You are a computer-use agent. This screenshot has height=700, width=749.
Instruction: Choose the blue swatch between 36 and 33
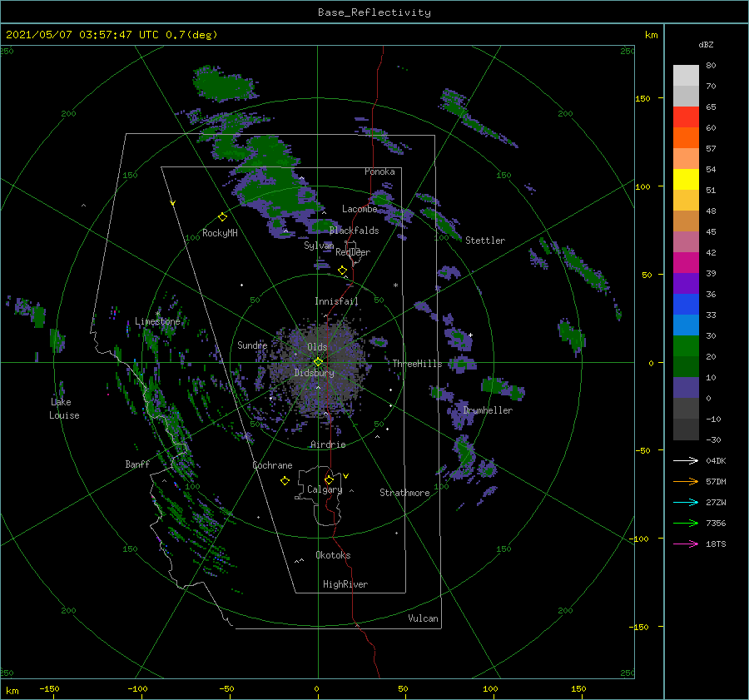[x=686, y=305]
